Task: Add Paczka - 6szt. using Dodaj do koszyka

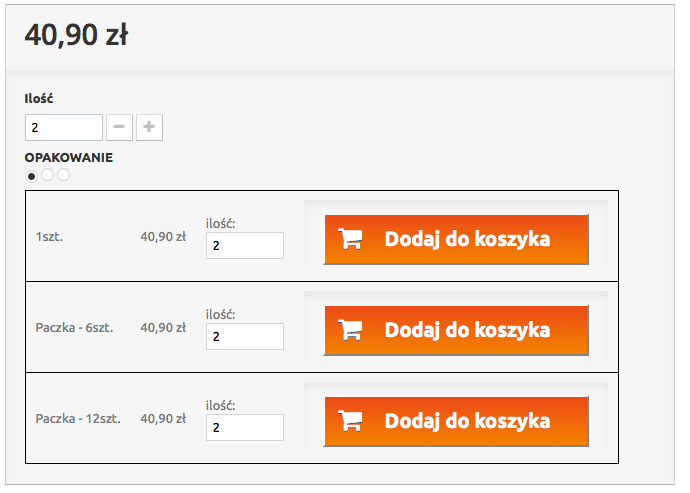Action: tap(456, 331)
